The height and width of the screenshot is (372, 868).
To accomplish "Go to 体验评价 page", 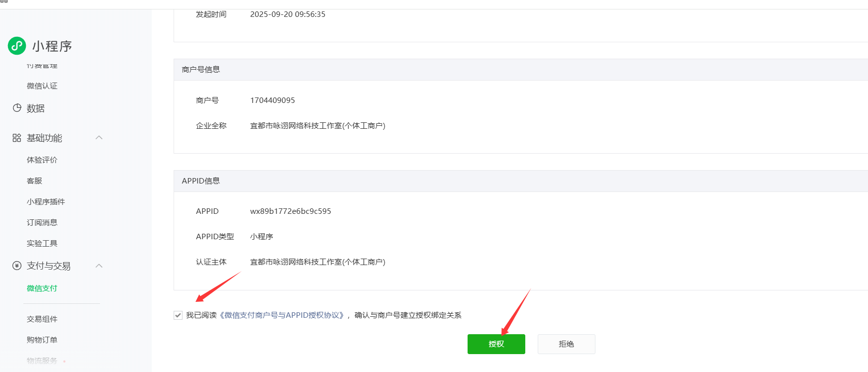I will pos(42,160).
